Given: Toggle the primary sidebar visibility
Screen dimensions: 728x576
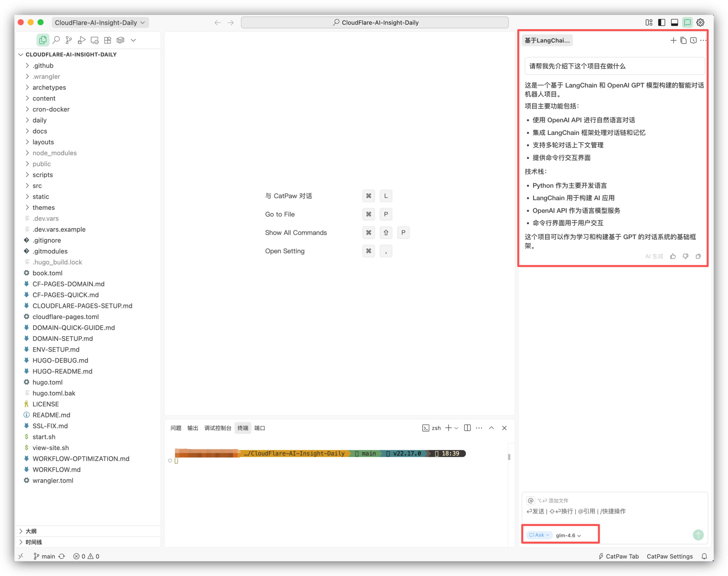Looking at the screenshot, I should point(662,23).
